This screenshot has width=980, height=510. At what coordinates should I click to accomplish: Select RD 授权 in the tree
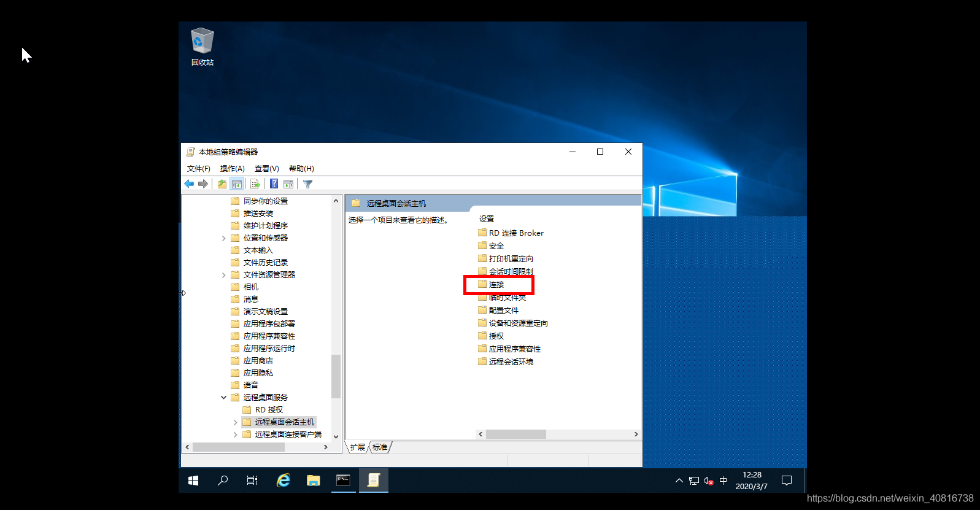coord(269,410)
